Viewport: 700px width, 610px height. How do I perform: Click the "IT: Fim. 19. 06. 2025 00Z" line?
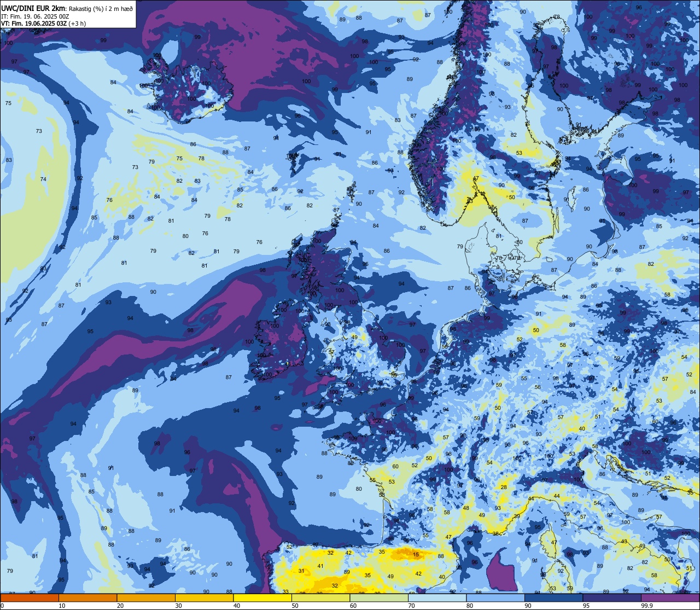point(35,16)
